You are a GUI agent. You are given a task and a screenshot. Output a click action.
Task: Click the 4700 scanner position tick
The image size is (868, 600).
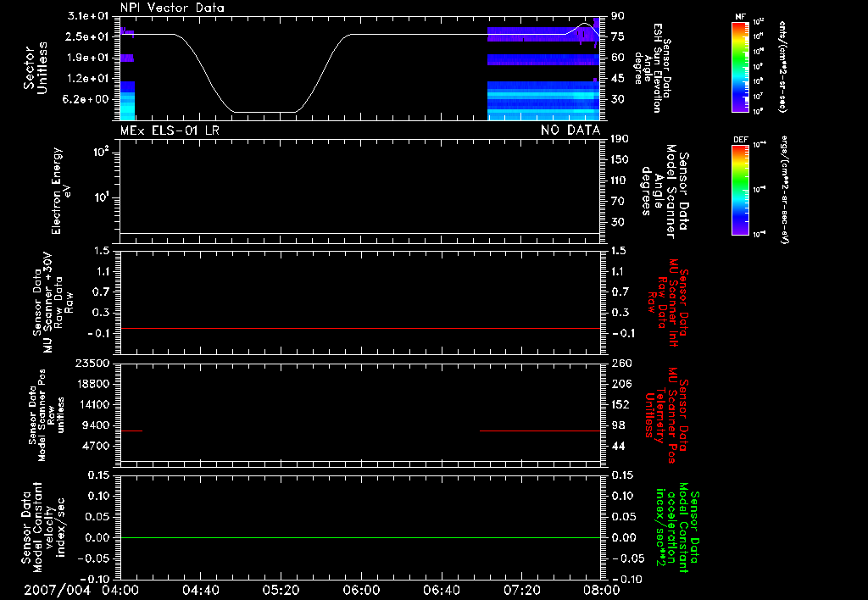coord(95,446)
